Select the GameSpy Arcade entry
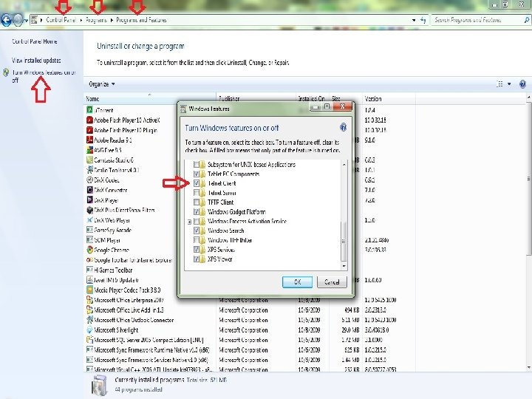The image size is (532, 399). point(112,230)
